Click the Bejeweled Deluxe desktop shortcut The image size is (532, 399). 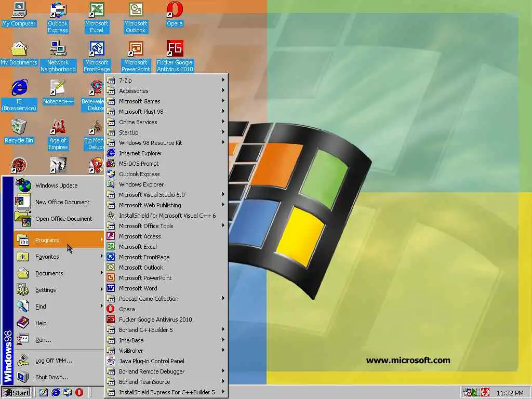tap(93, 96)
